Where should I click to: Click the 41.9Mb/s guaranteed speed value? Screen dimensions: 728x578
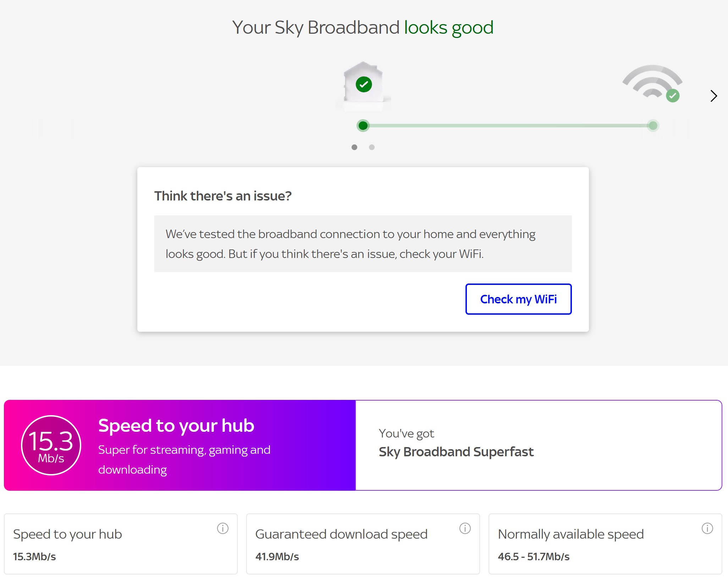(277, 556)
